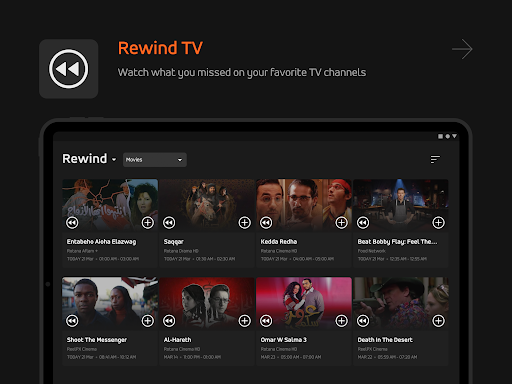Viewport: 512px width, 384px height.
Task: Add Al-Hareth using the plus icon
Action: 245,321
